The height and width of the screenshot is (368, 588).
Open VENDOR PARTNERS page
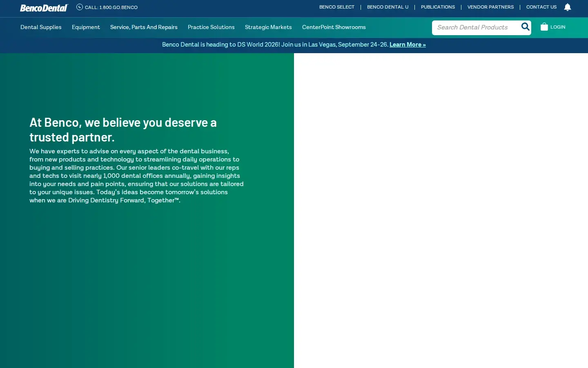click(490, 7)
